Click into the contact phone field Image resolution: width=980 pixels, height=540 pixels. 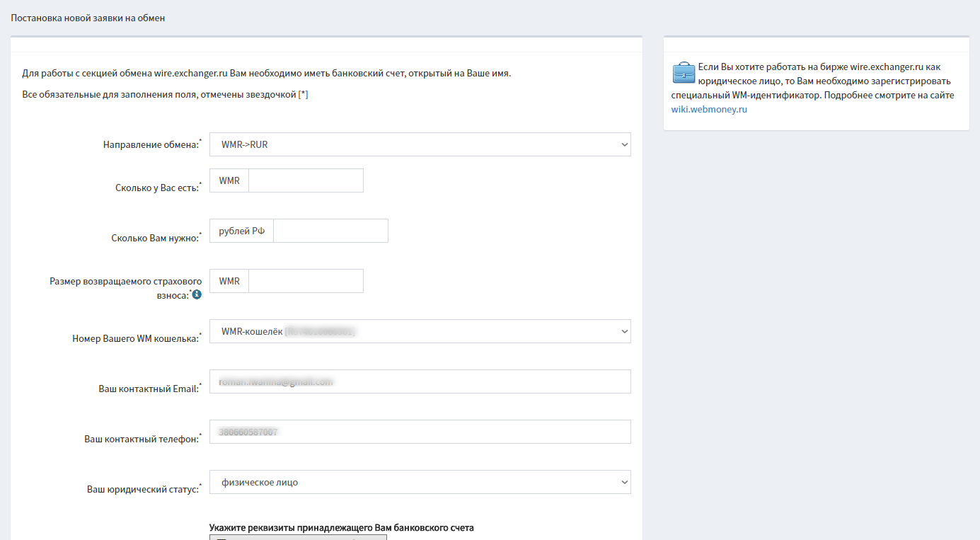[x=420, y=432]
